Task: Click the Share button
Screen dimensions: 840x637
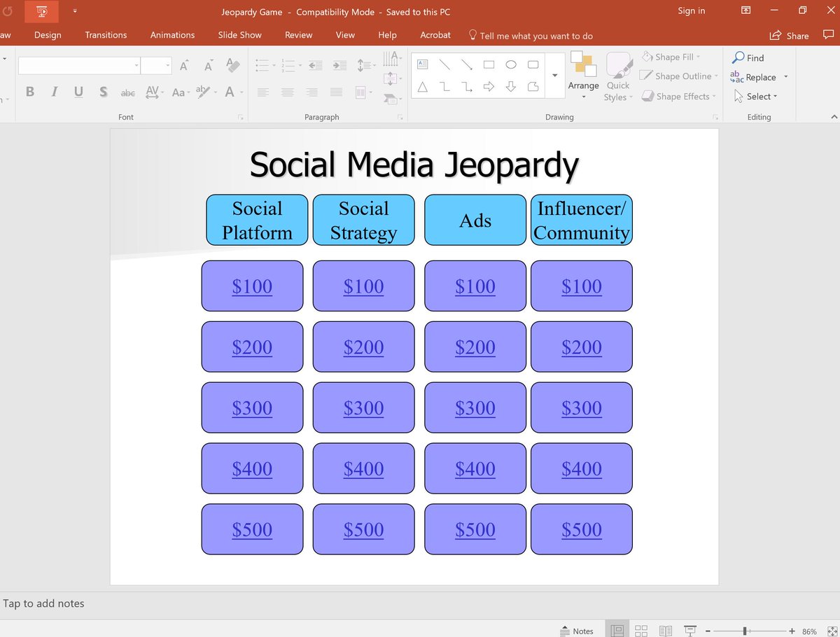Action: coord(790,36)
